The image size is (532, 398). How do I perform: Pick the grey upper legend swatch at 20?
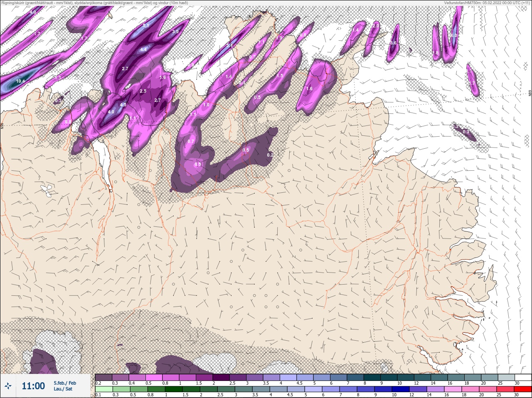[489, 377]
